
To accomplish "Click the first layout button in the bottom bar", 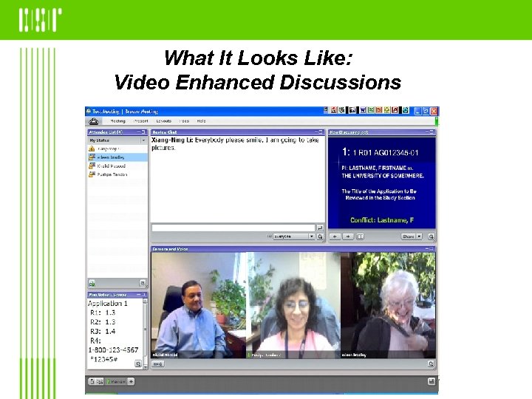I will point(96,381).
